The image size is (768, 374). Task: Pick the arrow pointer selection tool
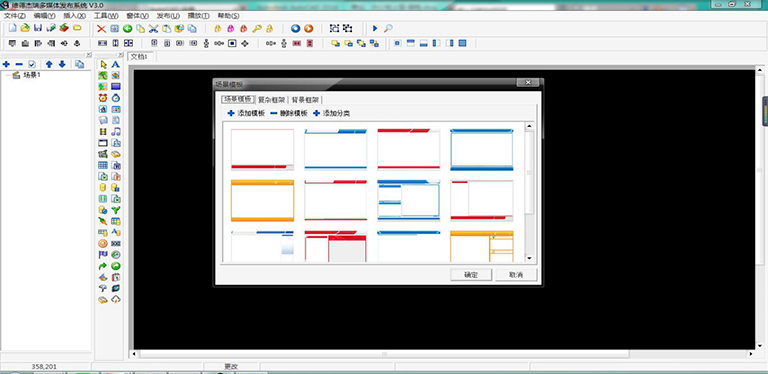(103, 65)
